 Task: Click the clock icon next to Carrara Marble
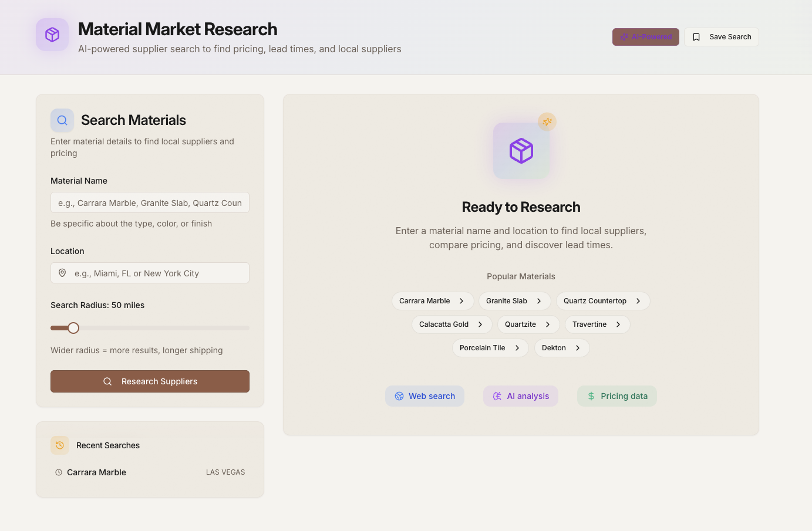pyautogui.click(x=59, y=472)
